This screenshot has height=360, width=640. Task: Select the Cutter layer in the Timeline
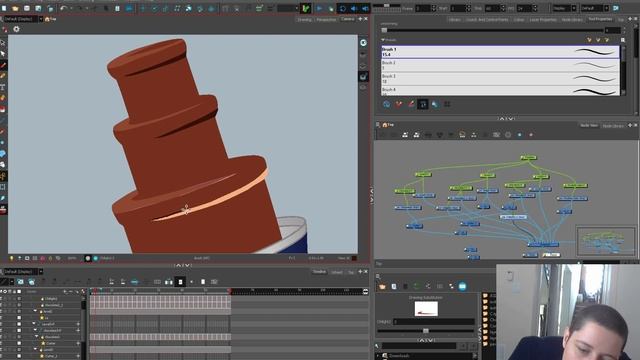click(x=51, y=344)
